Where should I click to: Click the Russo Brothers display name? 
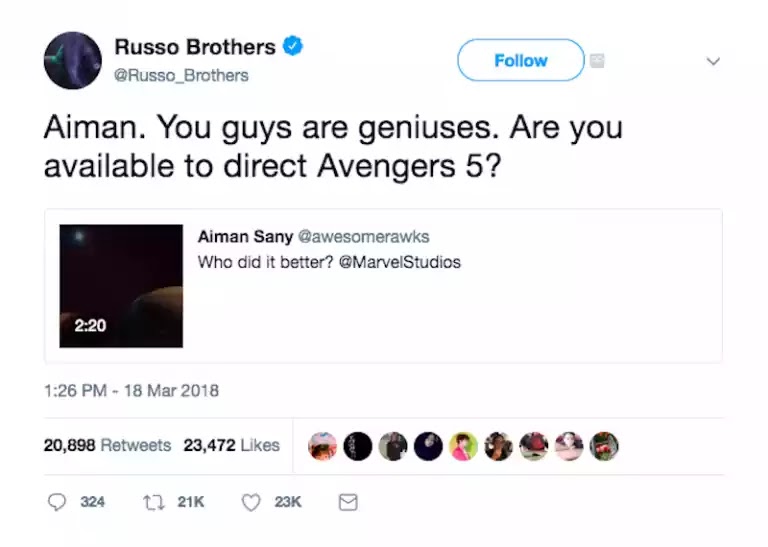point(194,47)
